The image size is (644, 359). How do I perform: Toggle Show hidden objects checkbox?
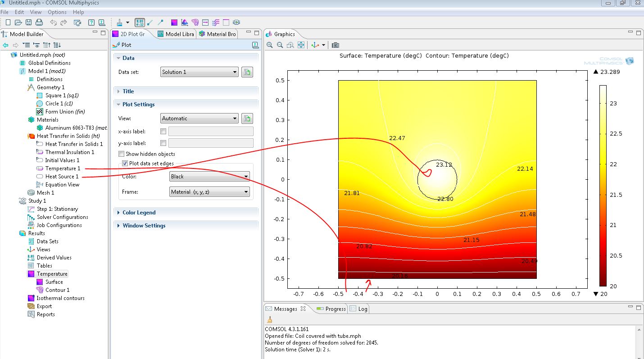[121, 154]
